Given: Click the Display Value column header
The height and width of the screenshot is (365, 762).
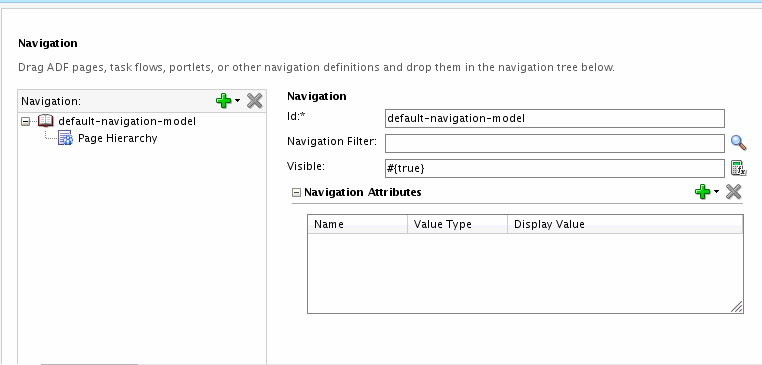Looking at the screenshot, I should (x=625, y=225).
